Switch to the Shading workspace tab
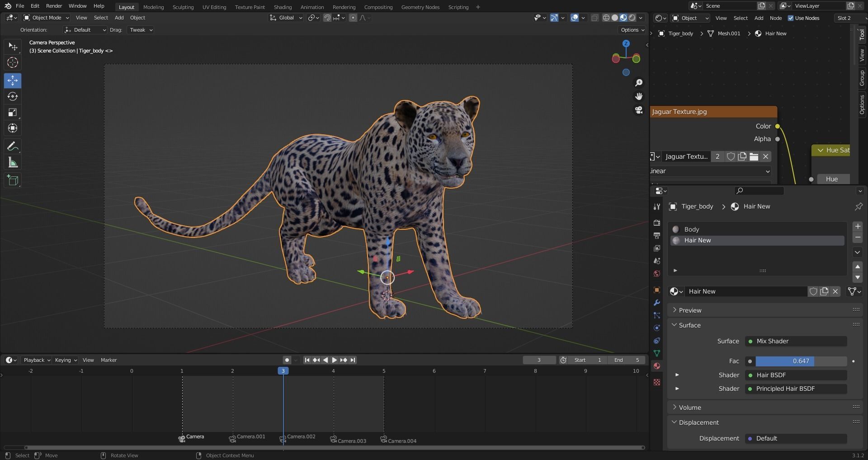The image size is (868, 460). point(283,7)
